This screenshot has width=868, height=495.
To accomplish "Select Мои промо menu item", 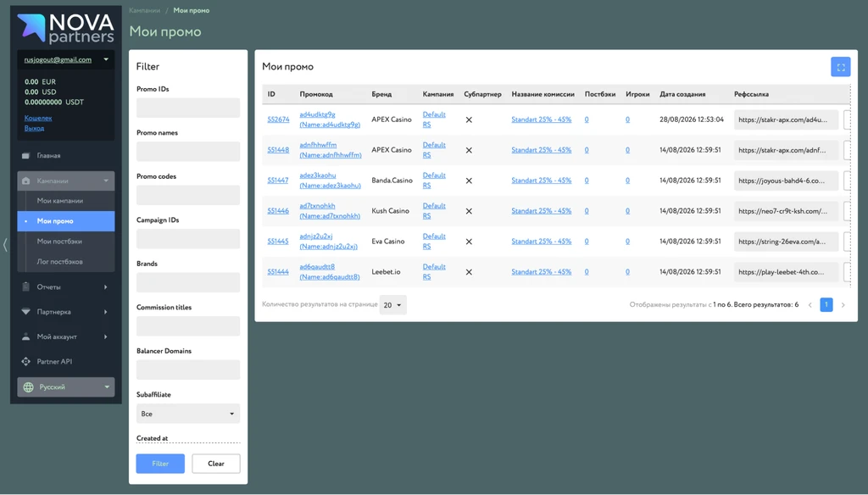I will [x=66, y=221].
